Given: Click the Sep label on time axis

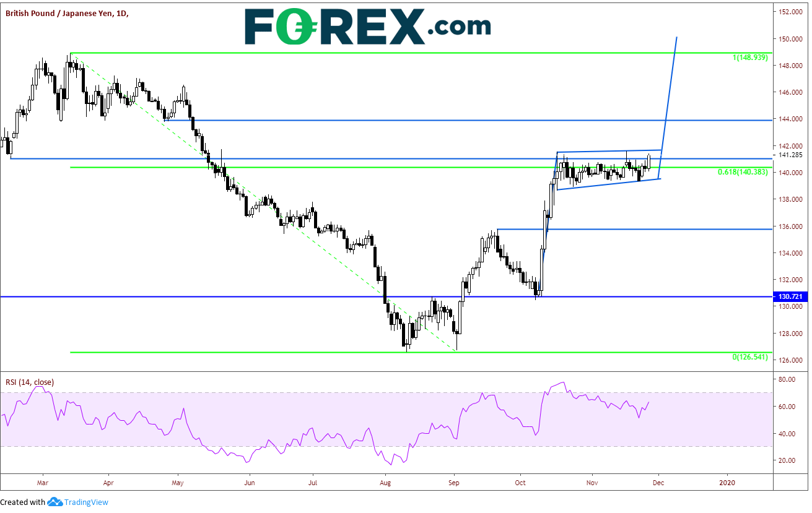Looking at the screenshot, I should point(455,482).
